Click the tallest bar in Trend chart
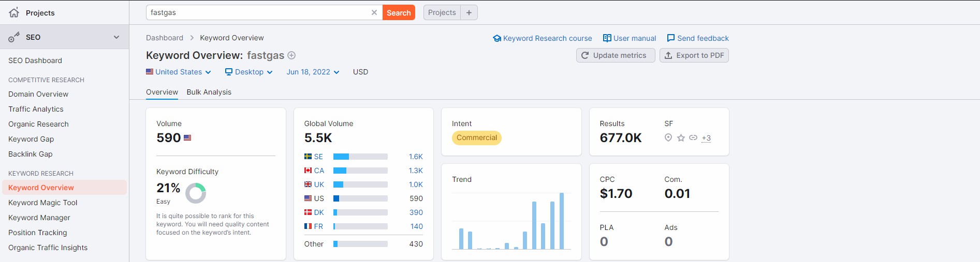This screenshot has width=980, height=262. 562,221
